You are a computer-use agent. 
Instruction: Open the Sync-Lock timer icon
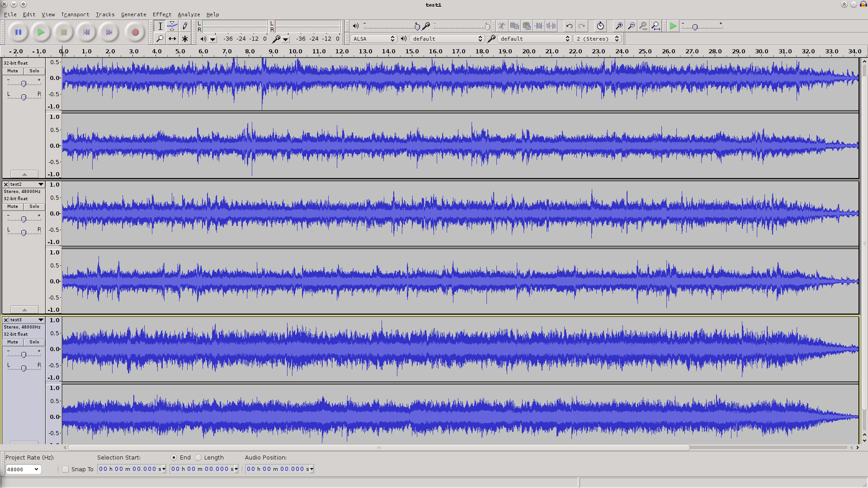point(600,26)
